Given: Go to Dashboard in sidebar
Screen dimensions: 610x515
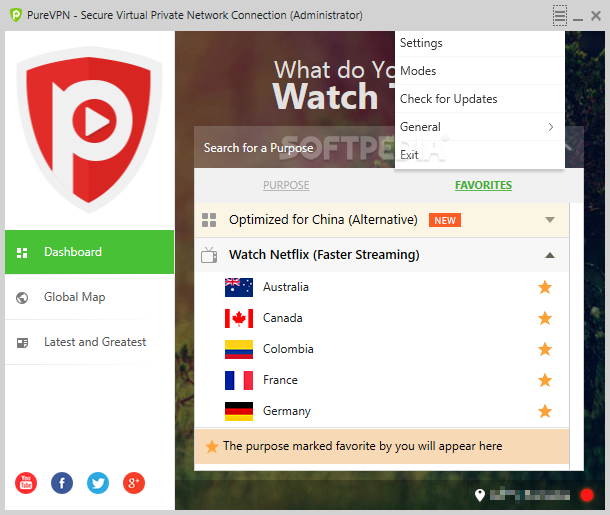Looking at the screenshot, I should pyautogui.click(x=89, y=252).
